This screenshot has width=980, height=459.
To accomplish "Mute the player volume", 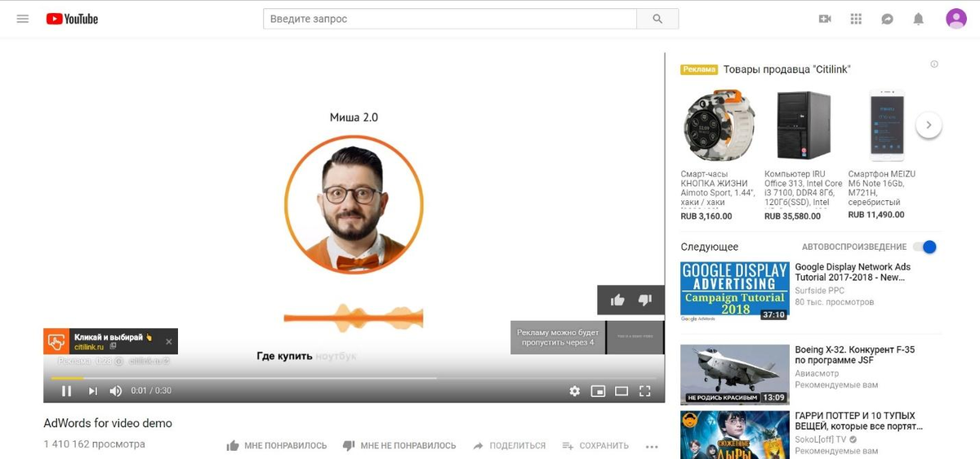I will (x=116, y=390).
